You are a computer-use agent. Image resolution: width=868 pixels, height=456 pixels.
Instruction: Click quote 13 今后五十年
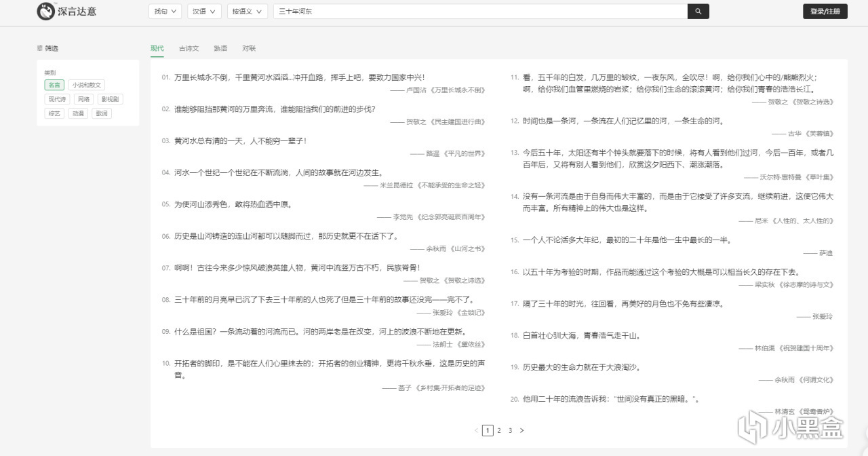(x=678, y=158)
